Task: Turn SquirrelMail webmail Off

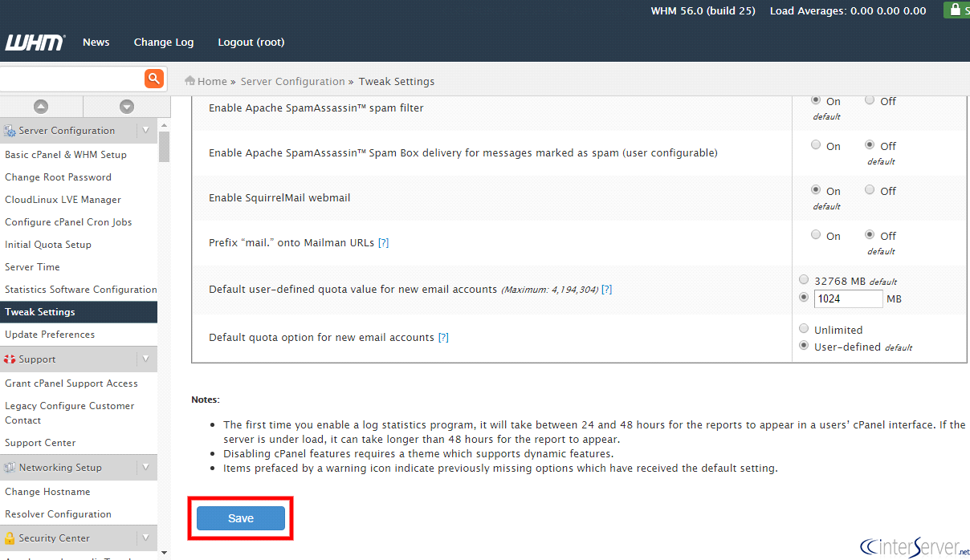Action: click(x=870, y=190)
